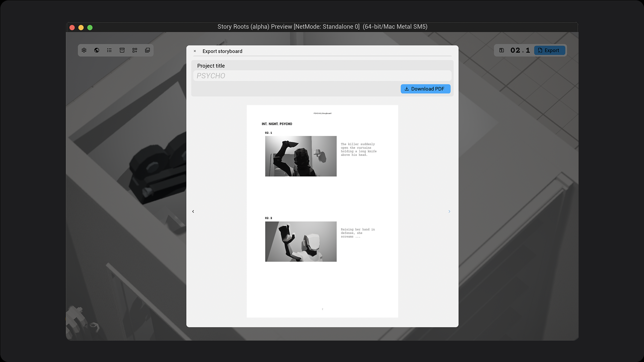Viewport: 644px width, 362px height.
Task: Go to previous storyboard page
Action: pyautogui.click(x=193, y=212)
